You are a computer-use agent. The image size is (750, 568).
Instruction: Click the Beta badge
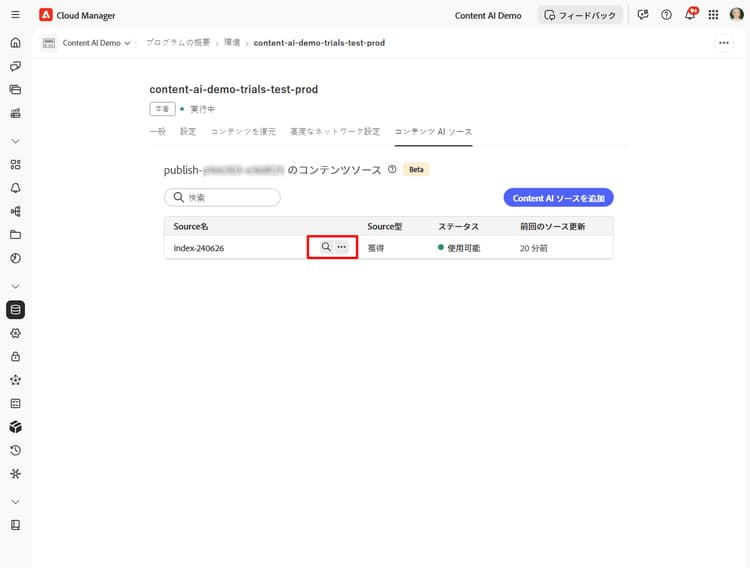click(416, 169)
